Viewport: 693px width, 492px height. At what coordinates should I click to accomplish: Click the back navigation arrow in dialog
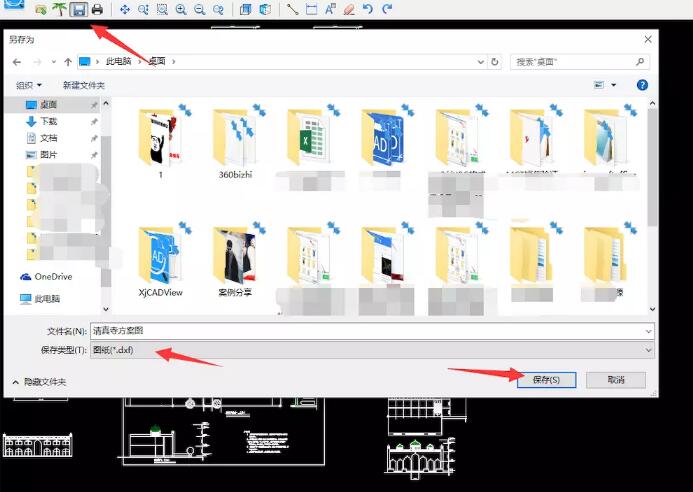[17, 62]
